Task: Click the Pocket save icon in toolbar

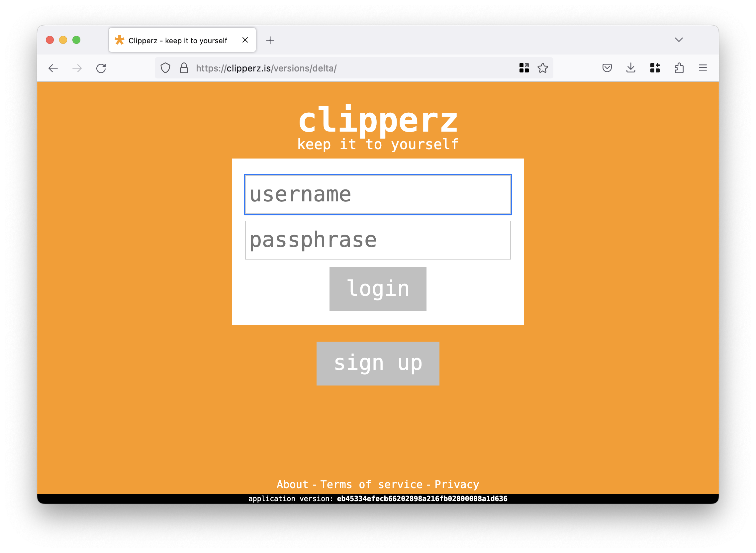Action: pyautogui.click(x=608, y=68)
